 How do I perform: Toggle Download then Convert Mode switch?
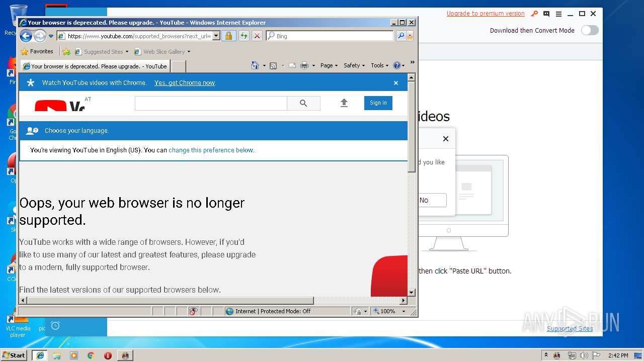590,30
